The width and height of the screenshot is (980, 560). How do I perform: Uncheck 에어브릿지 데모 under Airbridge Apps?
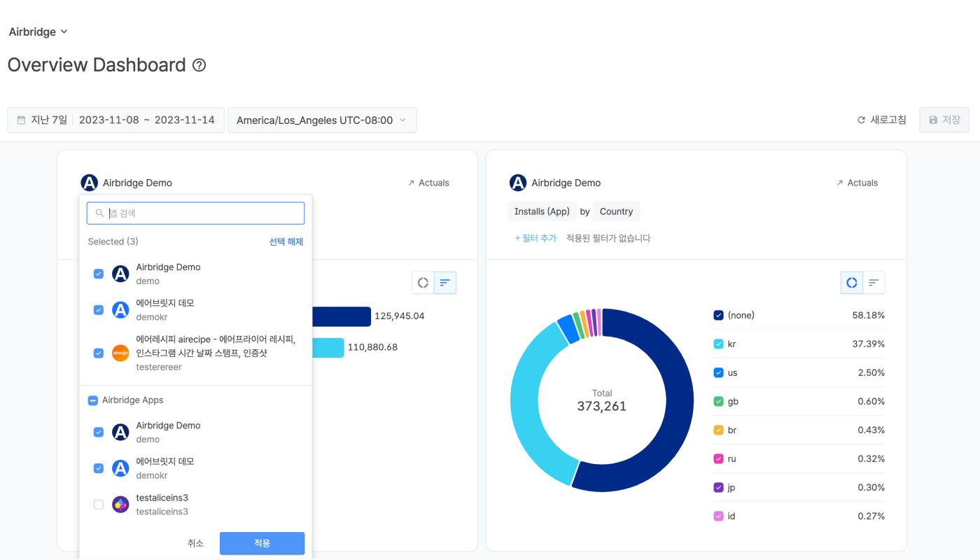[99, 468]
